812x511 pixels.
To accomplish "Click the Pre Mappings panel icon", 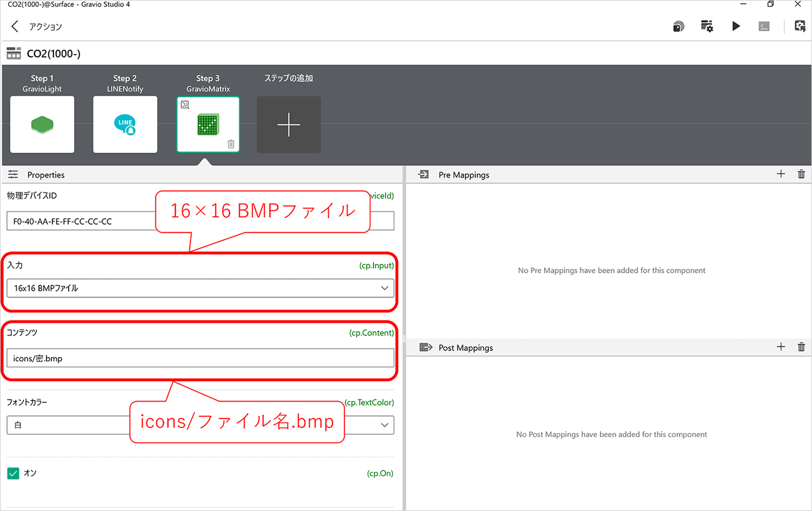I will click(x=424, y=174).
